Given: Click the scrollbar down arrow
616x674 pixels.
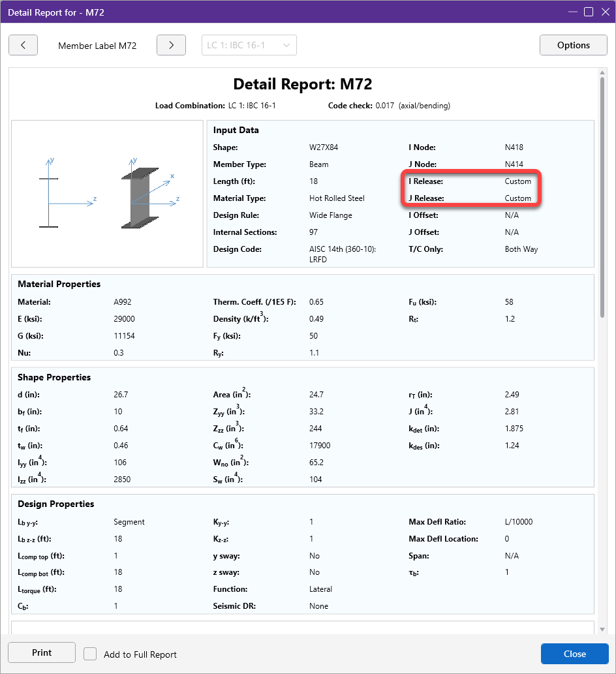Looking at the screenshot, I should pos(602,629).
